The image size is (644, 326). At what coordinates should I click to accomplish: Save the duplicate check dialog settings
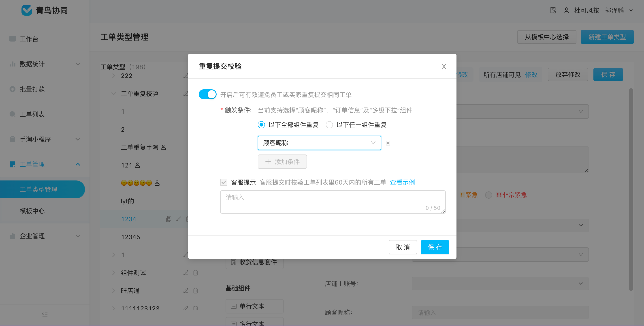(x=435, y=247)
